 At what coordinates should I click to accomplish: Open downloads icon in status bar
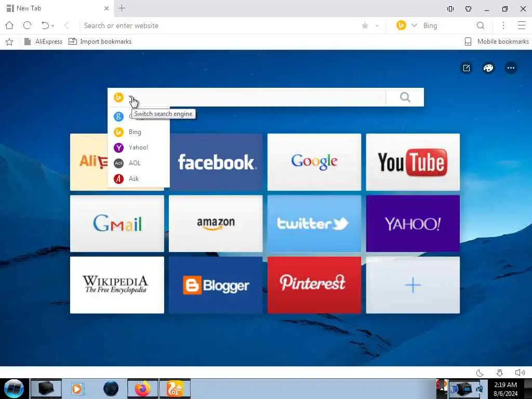click(x=499, y=373)
